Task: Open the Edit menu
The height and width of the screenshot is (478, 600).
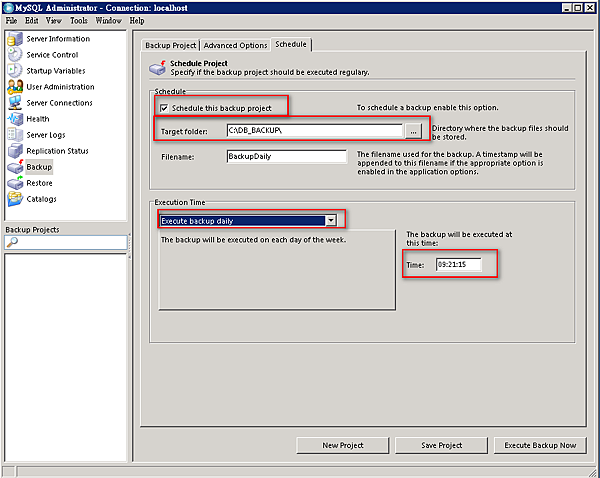Action: pos(31,21)
